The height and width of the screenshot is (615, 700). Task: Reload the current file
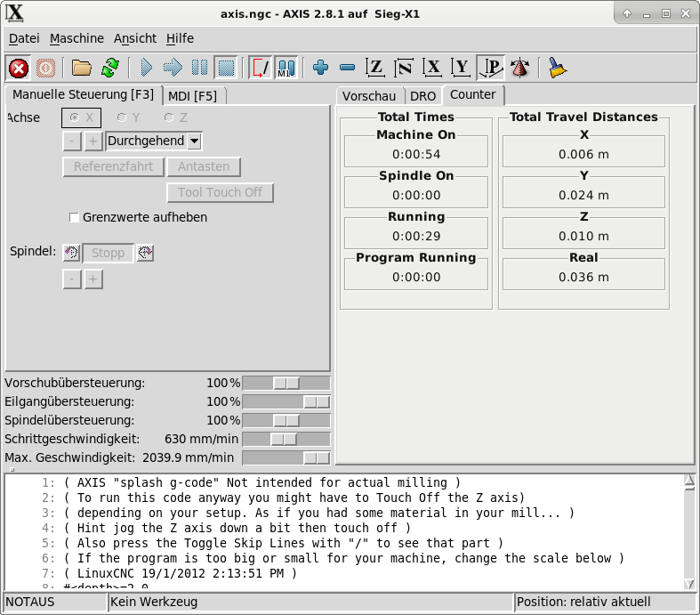[109, 68]
